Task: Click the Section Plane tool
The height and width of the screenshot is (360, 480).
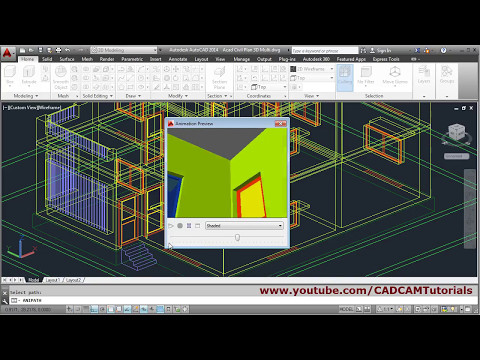Action: 219,77
